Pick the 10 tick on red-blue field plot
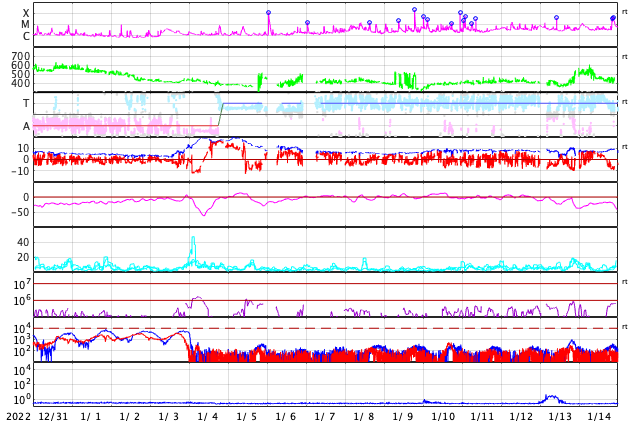 click(x=23, y=148)
